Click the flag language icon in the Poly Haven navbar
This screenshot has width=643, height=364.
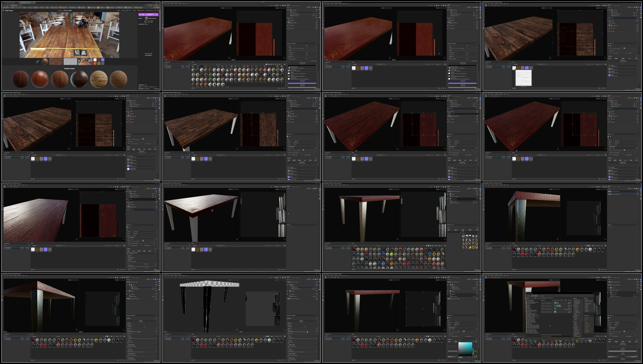coord(158,11)
